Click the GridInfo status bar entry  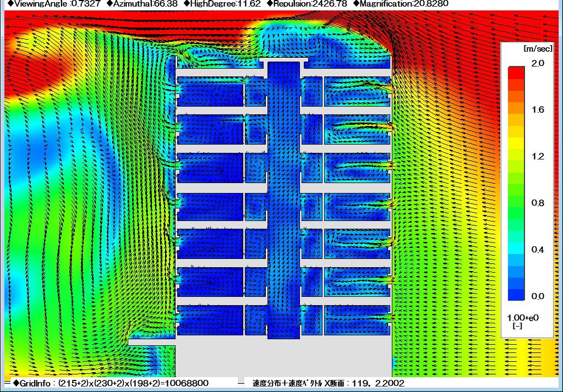(111, 383)
